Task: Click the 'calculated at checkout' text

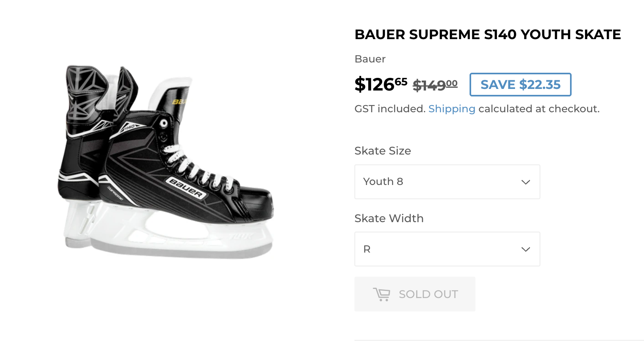Action: point(539,109)
